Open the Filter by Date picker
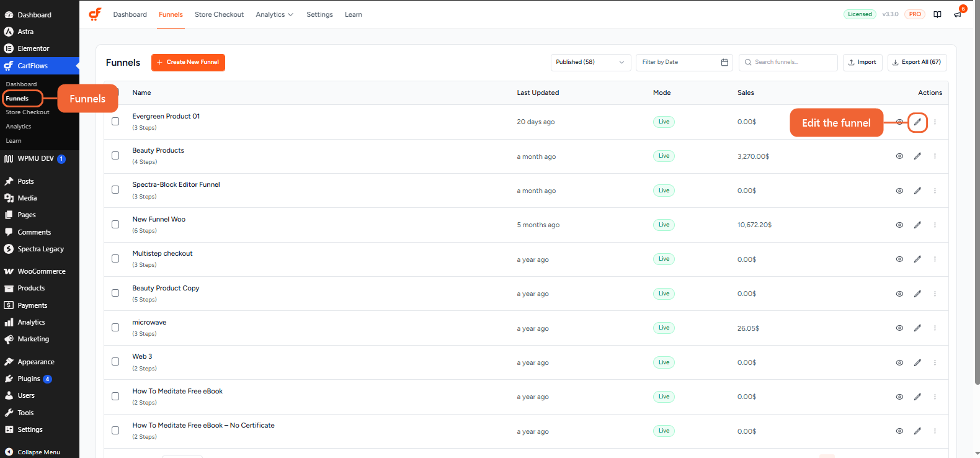Viewport: 980px width, 458px height. point(684,62)
